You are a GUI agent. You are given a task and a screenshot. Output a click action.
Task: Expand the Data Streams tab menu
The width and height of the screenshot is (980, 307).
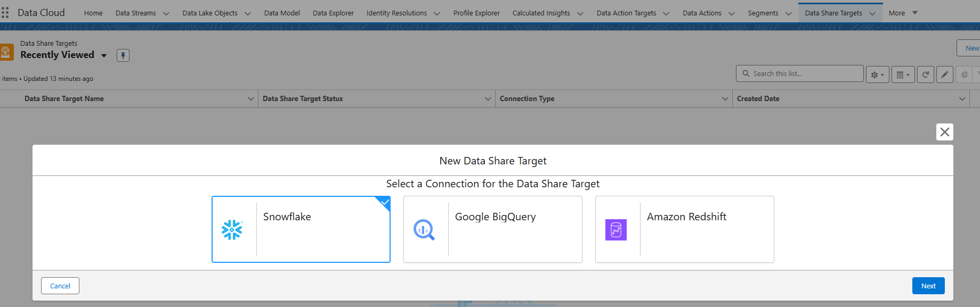coord(166,13)
